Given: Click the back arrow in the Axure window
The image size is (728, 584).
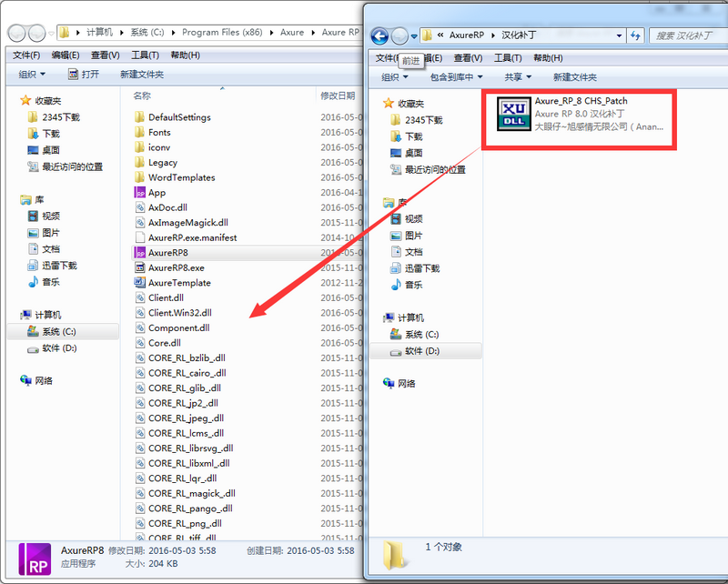Looking at the screenshot, I should pos(17,33).
